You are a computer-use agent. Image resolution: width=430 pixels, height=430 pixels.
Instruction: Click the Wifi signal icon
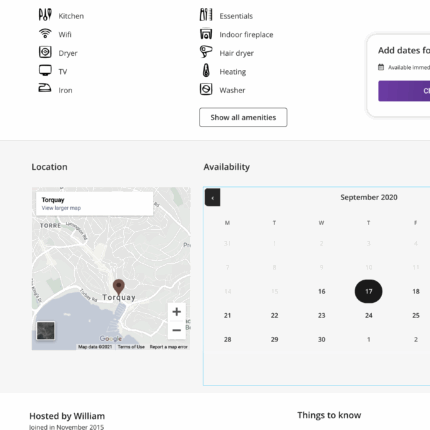(45, 33)
